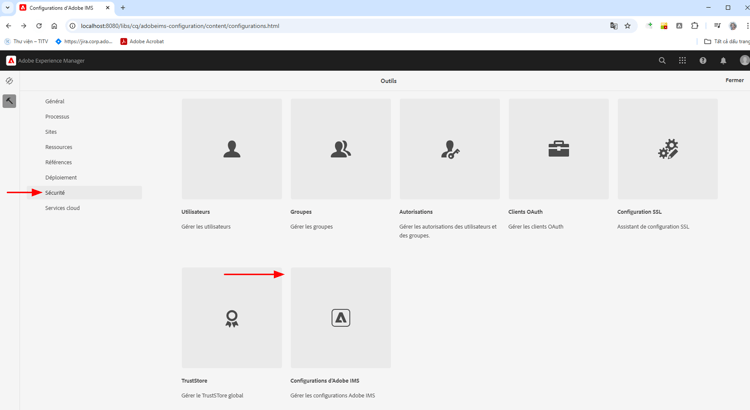Click the translate page icon in address bar
Screen dimensions: 750x410
pyautogui.click(x=614, y=26)
